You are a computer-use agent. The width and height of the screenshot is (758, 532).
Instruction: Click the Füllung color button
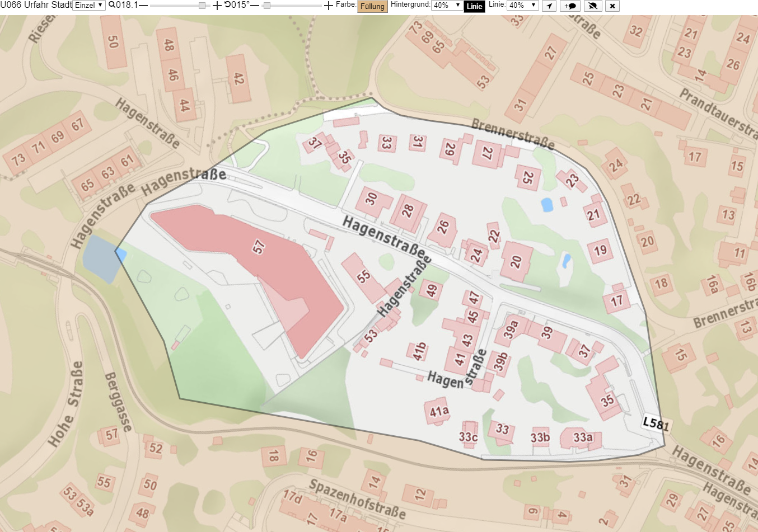(x=372, y=6)
